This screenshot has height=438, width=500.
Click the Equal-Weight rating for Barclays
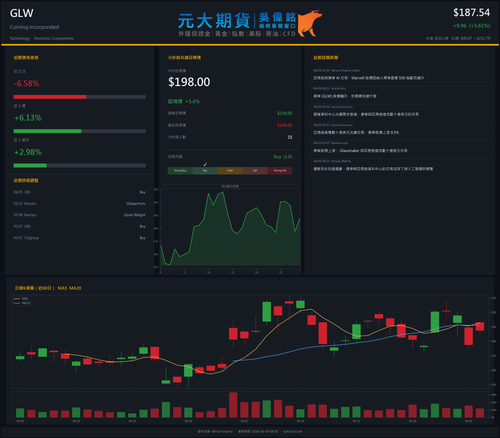pyautogui.click(x=135, y=215)
